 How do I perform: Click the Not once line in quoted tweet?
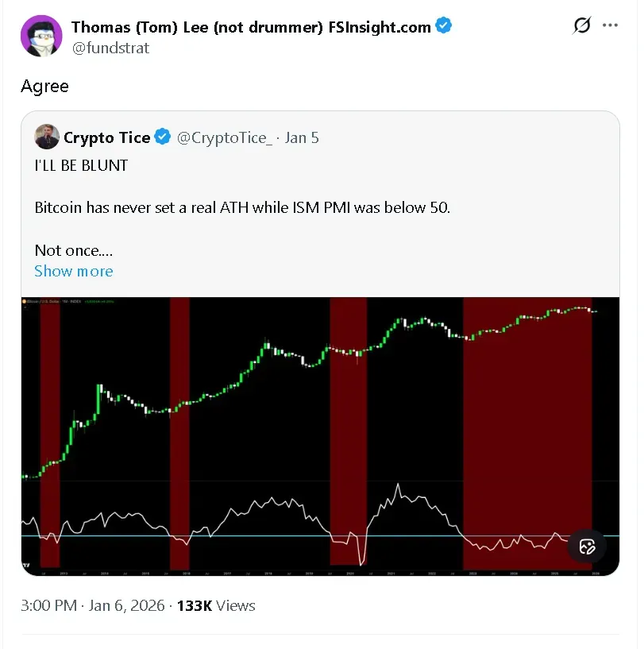72,249
